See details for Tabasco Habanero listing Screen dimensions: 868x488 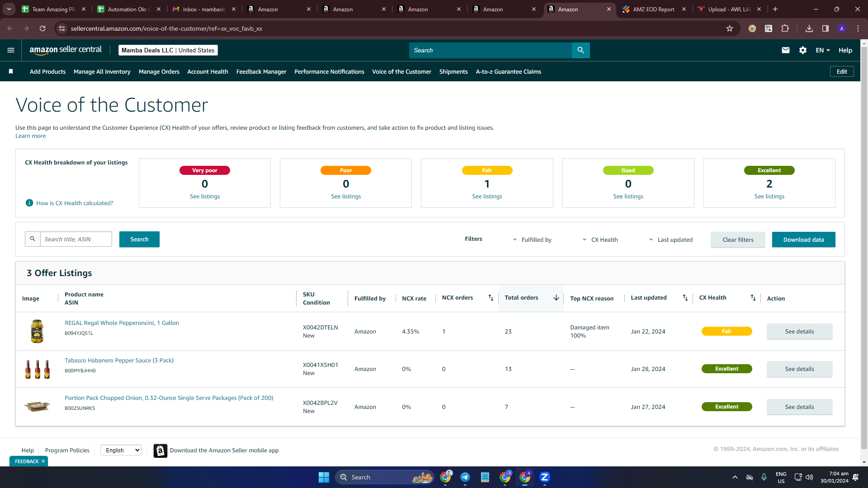pos(799,369)
